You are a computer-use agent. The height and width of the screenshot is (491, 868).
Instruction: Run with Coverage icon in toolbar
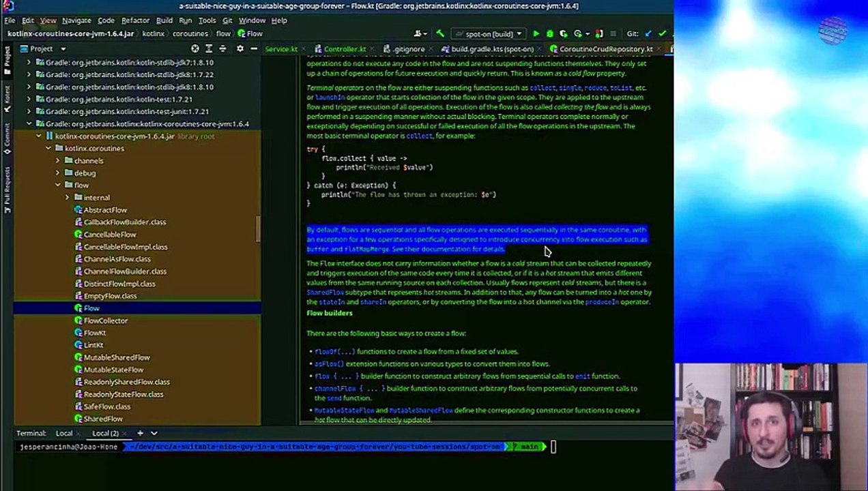click(563, 33)
